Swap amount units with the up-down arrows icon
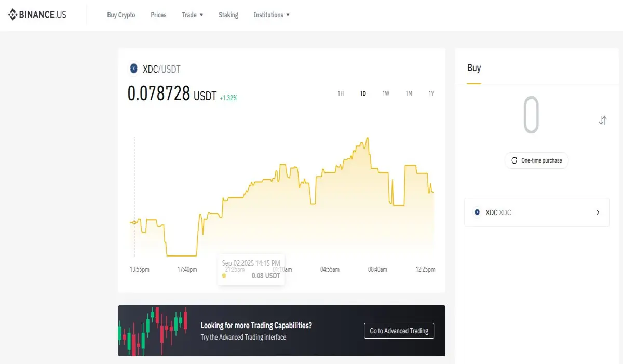This screenshot has width=623, height=364. [602, 120]
